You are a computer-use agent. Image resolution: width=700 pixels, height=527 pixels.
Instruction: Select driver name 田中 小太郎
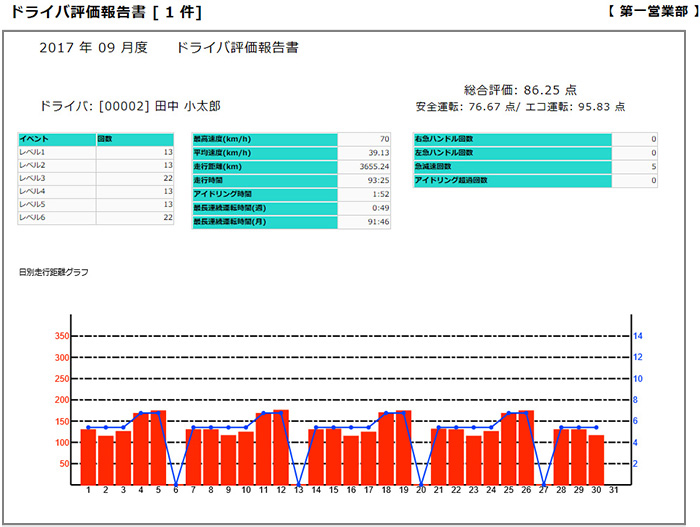[x=186, y=105]
